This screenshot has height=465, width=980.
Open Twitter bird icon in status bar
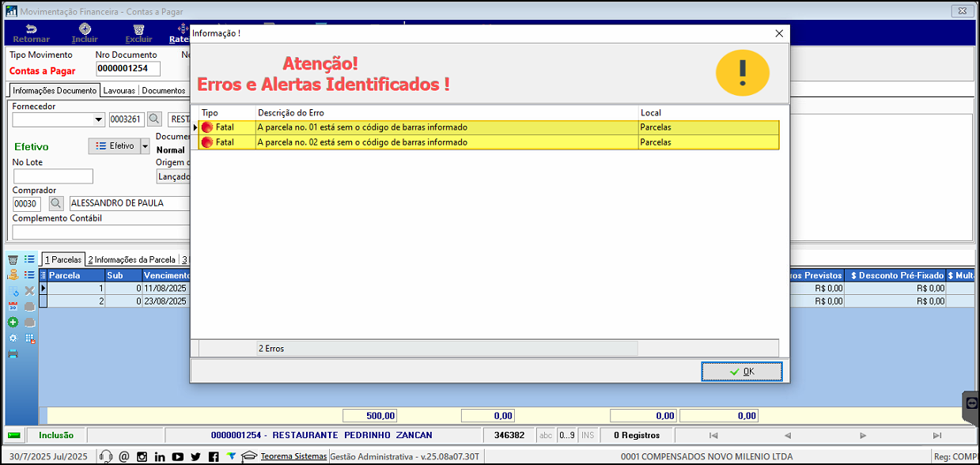196,456
